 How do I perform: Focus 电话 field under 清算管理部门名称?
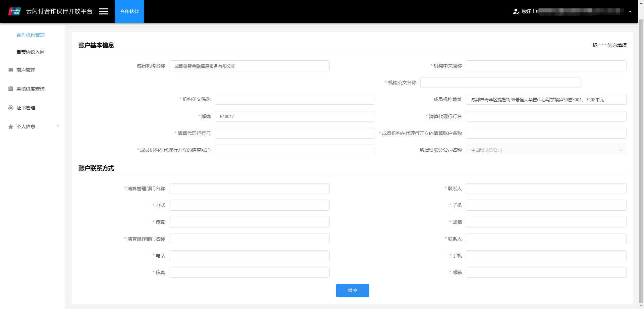point(249,205)
